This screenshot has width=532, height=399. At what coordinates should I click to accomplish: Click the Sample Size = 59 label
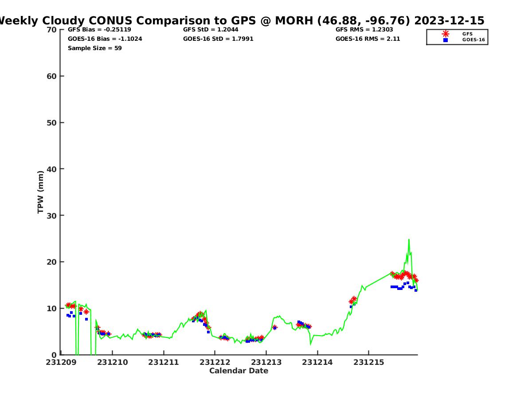pyautogui.click(x=95, y=48)
